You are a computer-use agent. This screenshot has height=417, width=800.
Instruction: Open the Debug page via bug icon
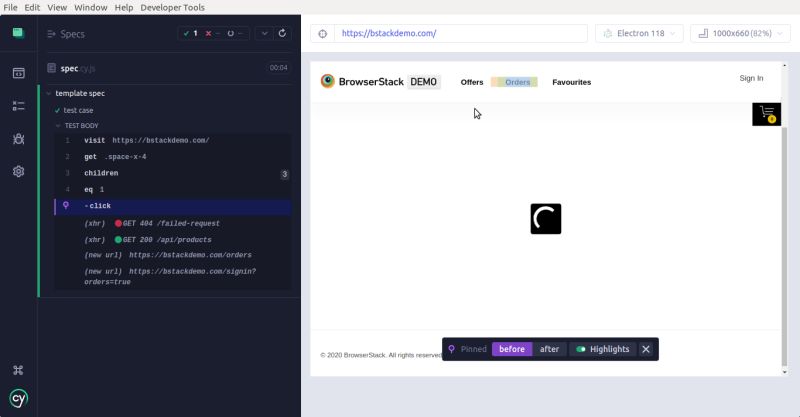[x=18, y=139]
